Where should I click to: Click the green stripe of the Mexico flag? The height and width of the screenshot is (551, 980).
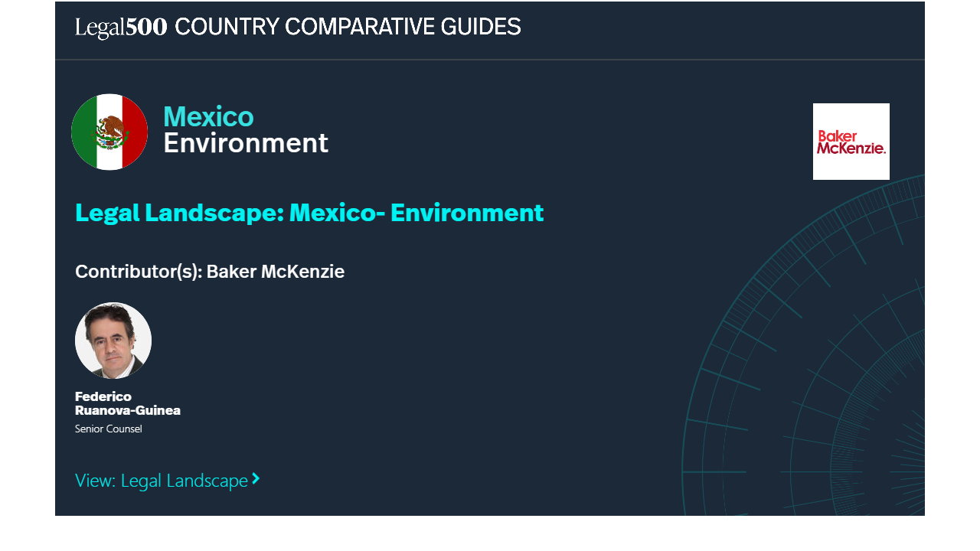pos(83,132)
